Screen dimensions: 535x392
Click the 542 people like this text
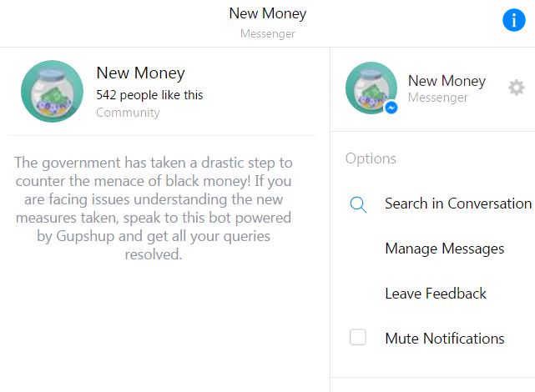[149, 95]
